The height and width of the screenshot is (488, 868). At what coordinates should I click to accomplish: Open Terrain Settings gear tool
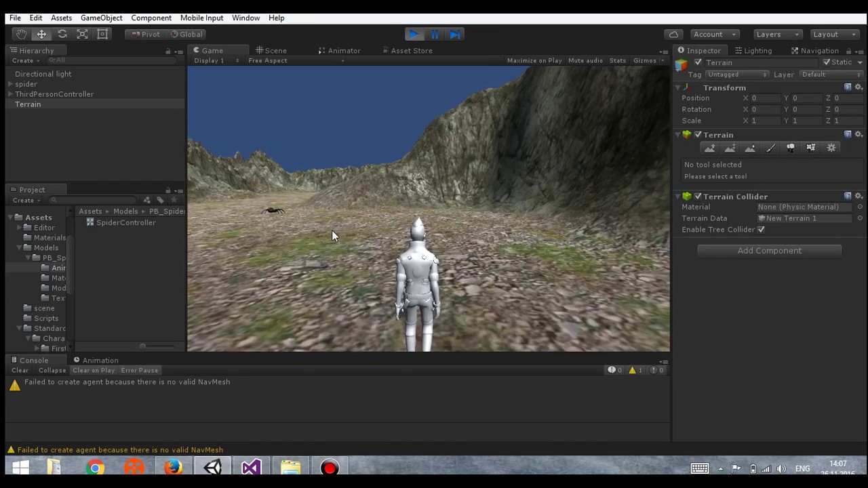click(x=831, y=148)
